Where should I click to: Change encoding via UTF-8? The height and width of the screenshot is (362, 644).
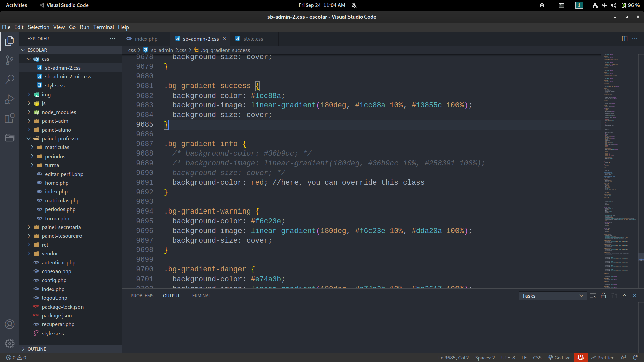[x=508, y=358]
